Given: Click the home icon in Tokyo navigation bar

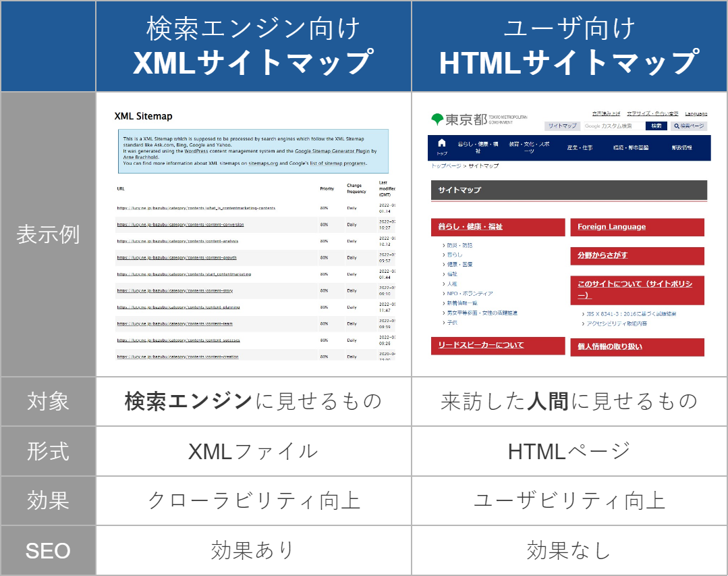Looking at the screenshot, I should [442, 144].
